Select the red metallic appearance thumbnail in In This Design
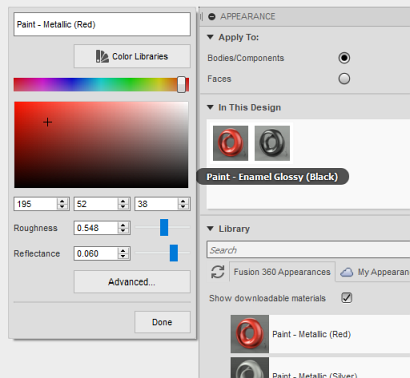Image resolution: width=410 pixels, height=378 pixels. [230, 143]
